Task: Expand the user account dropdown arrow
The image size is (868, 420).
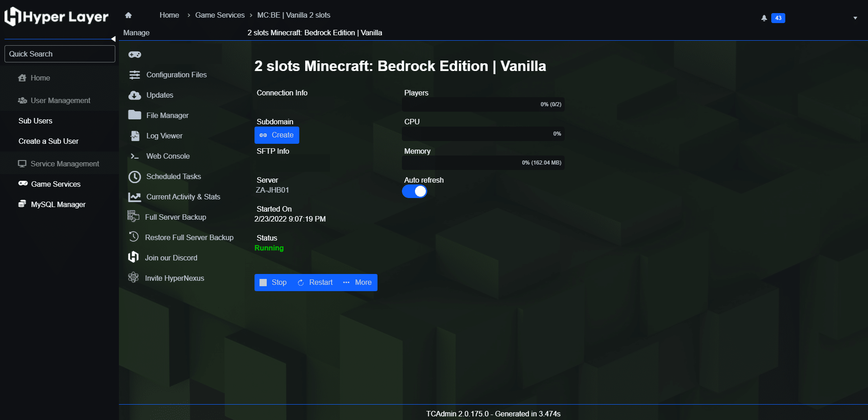Action: pyautogui.click(x=855, y=18)
